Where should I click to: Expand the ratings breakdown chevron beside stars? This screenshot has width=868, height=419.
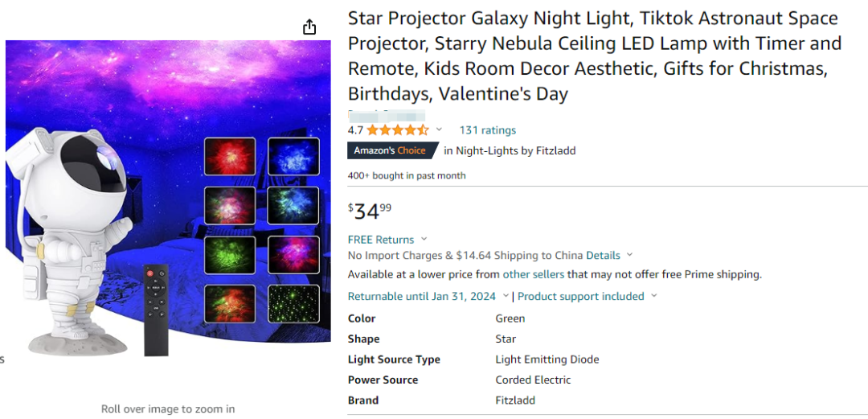(439, 130)
